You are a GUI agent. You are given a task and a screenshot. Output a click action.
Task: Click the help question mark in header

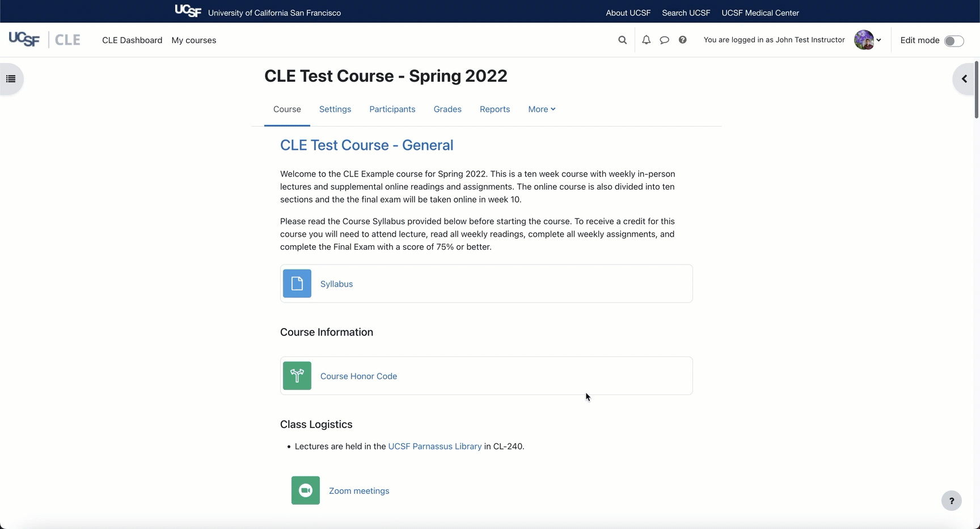click(682, 40)
